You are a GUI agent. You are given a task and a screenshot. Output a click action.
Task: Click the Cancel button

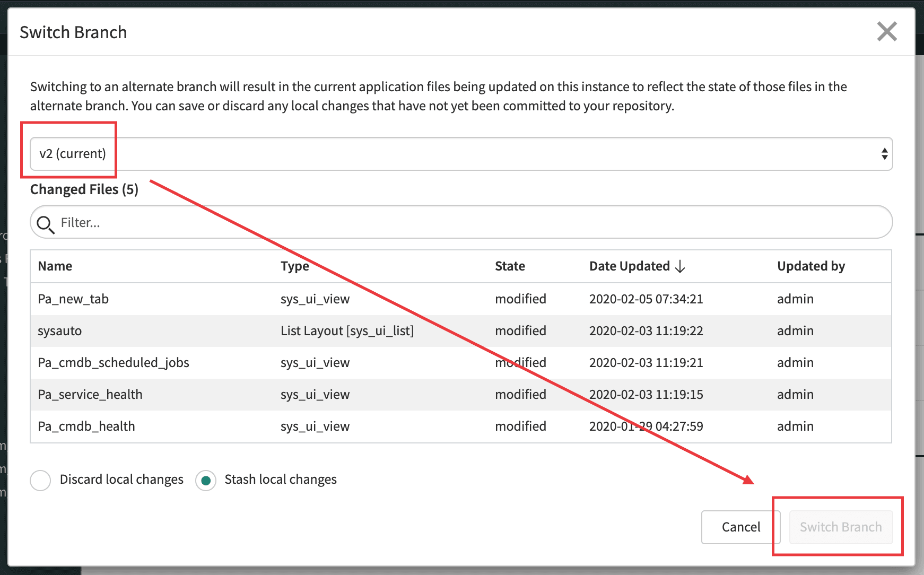pos(740,527)
